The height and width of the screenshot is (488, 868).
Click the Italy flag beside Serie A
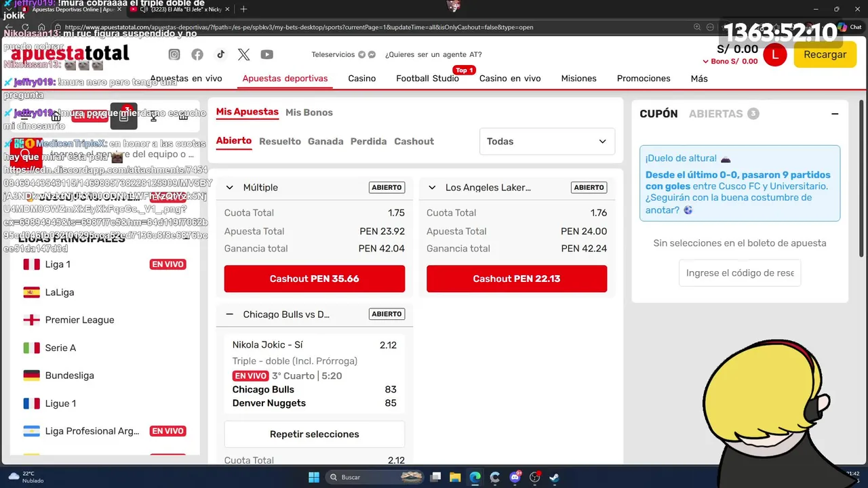click(x=31, y=348)
